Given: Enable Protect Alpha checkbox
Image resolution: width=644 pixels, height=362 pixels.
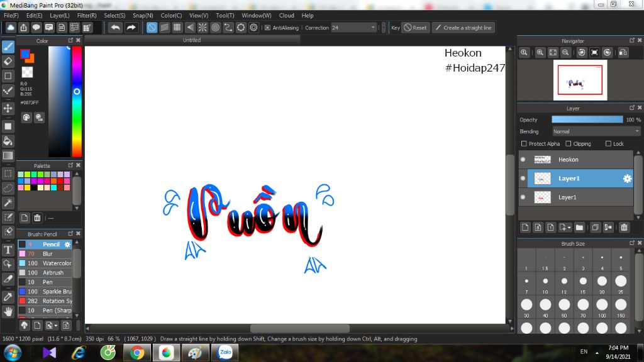Looking at the screenshot, I should click(524, 144).
